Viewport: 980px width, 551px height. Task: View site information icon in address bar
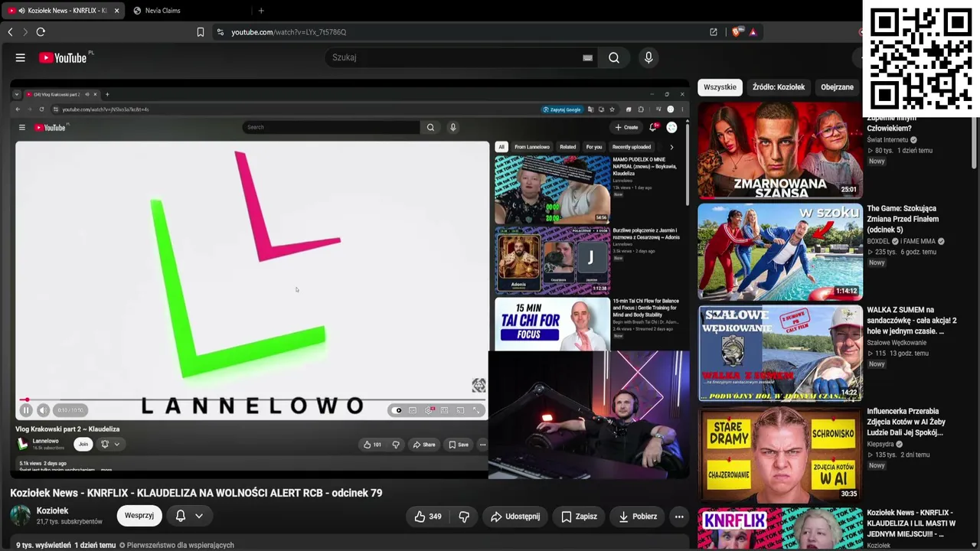click(x=220, y=32)
